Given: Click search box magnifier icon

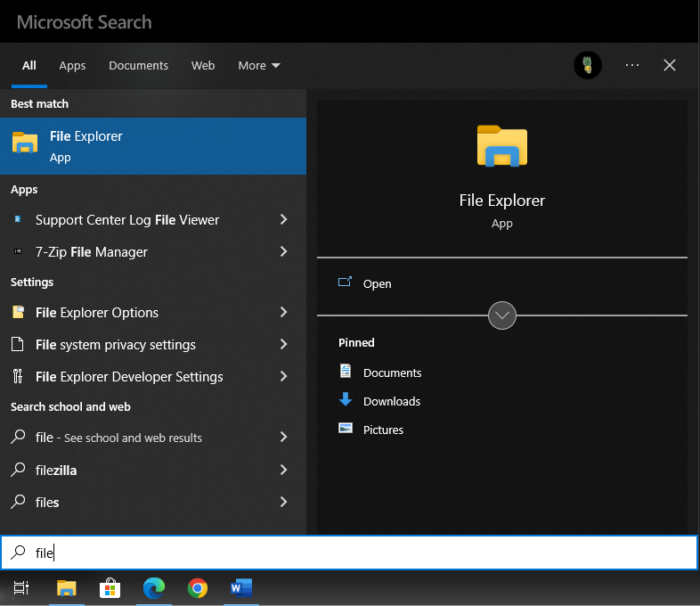Looking at the screenshot, I should [18, 553].
